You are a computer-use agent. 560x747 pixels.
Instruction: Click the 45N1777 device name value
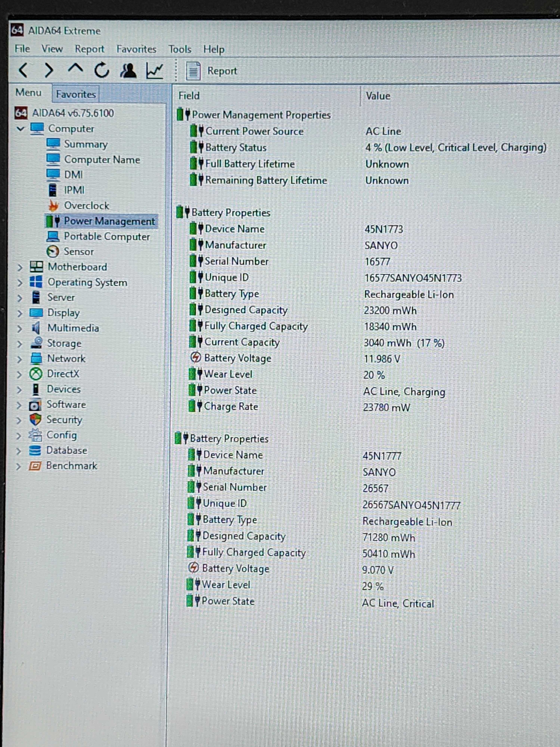click(382, 456)
